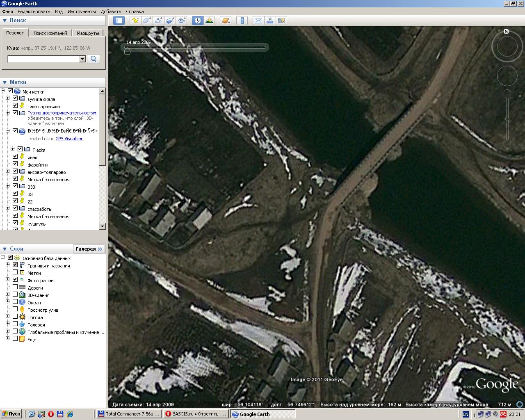The height and width of the screenshot is (420, 525).
Task: Switch to the Маршруты tab
Action: click(x=88, y=33)
